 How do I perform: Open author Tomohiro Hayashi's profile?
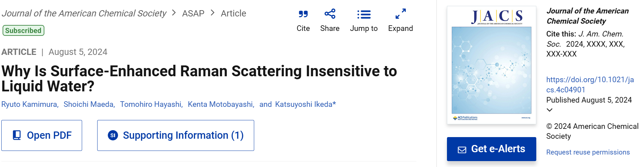pos(151,104)
